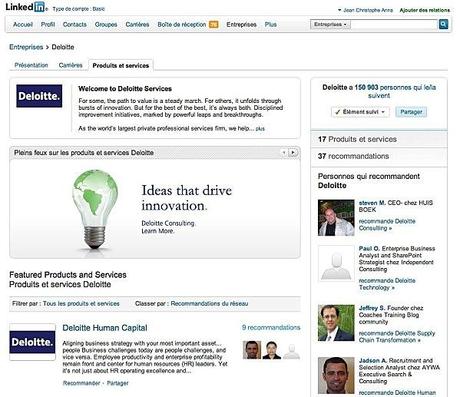Screen dimensions: 460x397
Task: Open Carrières in top navigation bar
Action: 137,25
